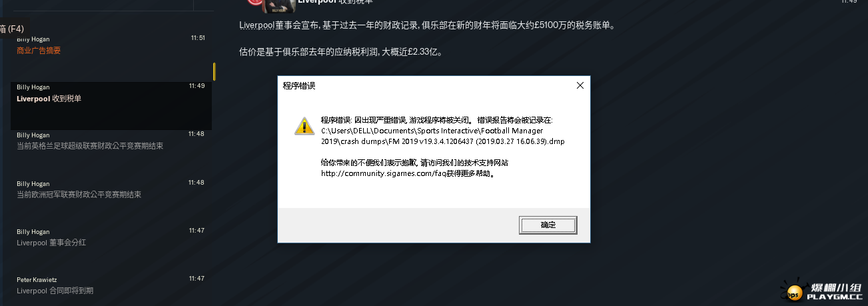This screenshot has width=868, height=306.
Task: Click the red Liverpool club badge icon
Action: click(254, 3)
